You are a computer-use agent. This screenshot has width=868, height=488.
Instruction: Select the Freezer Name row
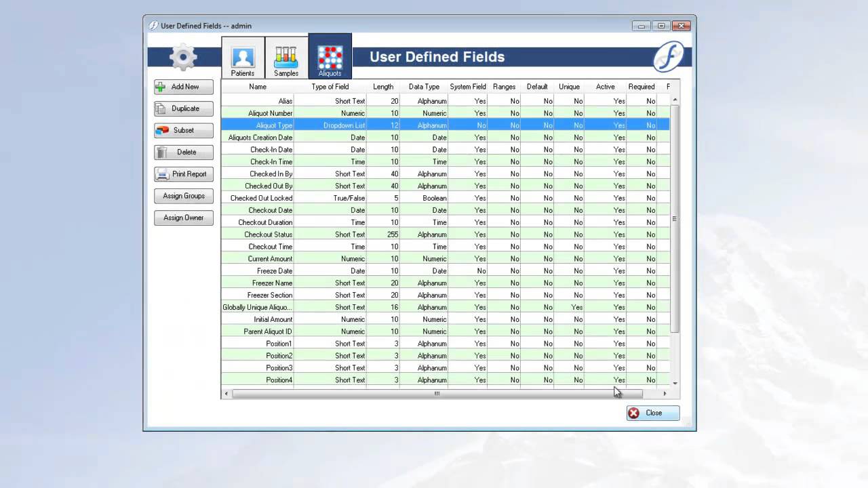(x=446, y=283)
